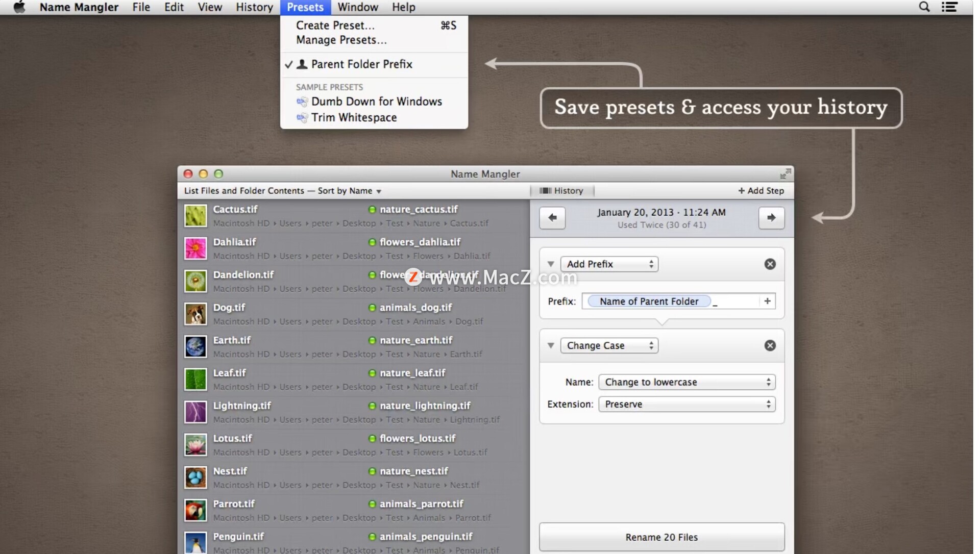This screenshot has width=980, height=554.
Task: Open the Add Prefix action dropdown
Action: (x=609, y=264)
